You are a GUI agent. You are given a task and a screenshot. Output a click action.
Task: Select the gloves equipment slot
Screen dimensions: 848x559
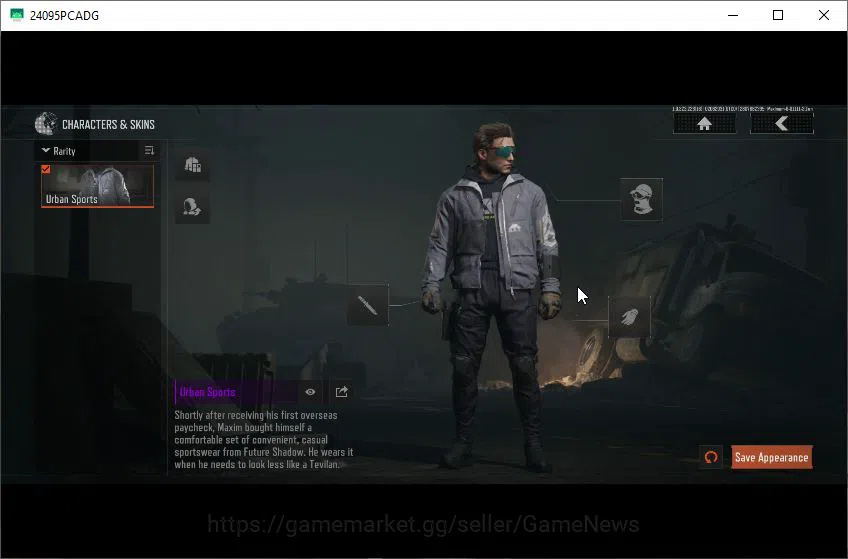tap(630, 317)
